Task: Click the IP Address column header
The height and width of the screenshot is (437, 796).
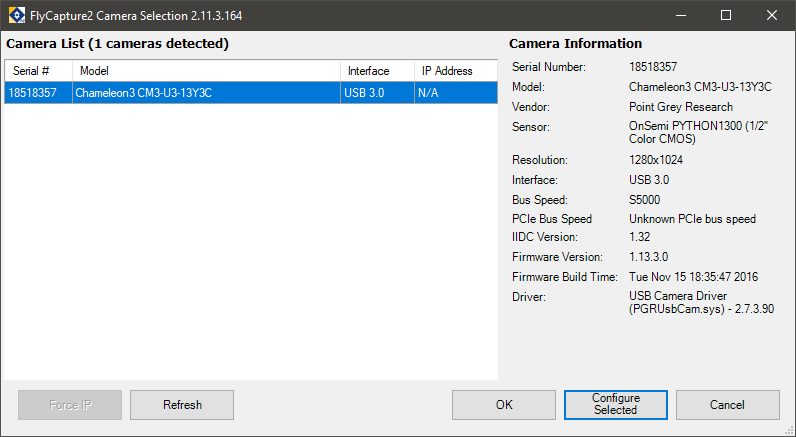Action: [456, 71]
